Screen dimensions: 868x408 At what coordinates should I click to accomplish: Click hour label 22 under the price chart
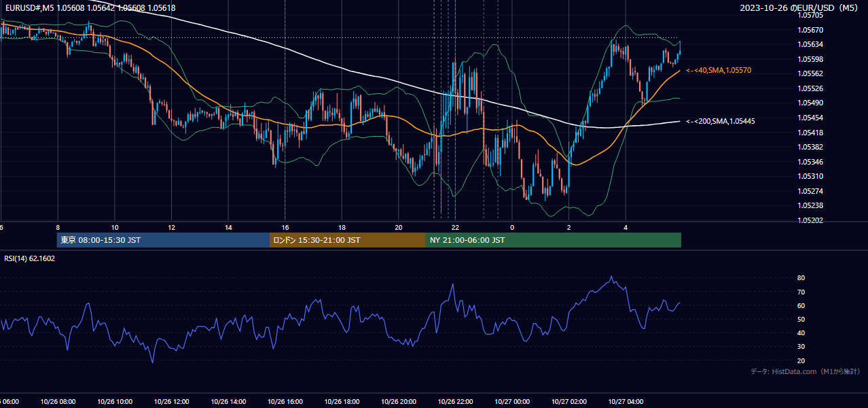pyautogui.click(x=456, y=227)
